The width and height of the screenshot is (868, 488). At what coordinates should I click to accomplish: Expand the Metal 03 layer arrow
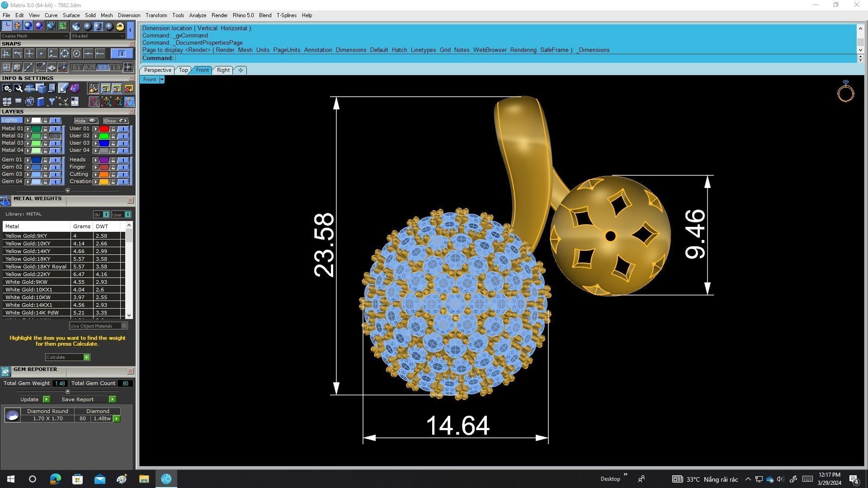click(28, 143)
